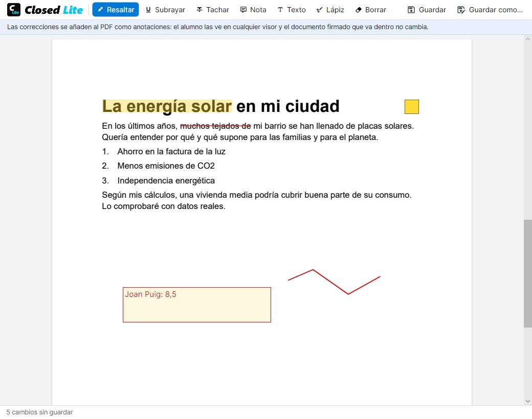Save the document with Guardar
The width and height of the screenshot is (532, 419).
pyautogui.click(x=427, y=10)
